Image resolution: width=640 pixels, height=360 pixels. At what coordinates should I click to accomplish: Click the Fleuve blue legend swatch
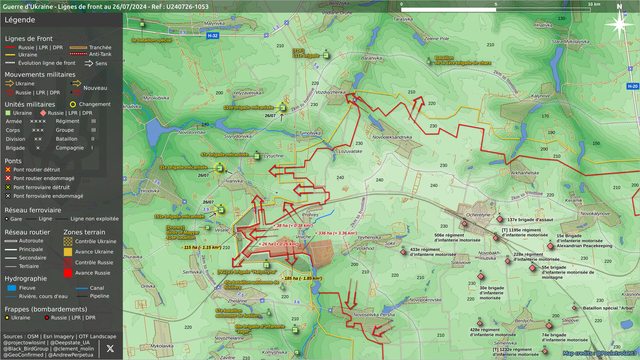(x=12, y=288)
